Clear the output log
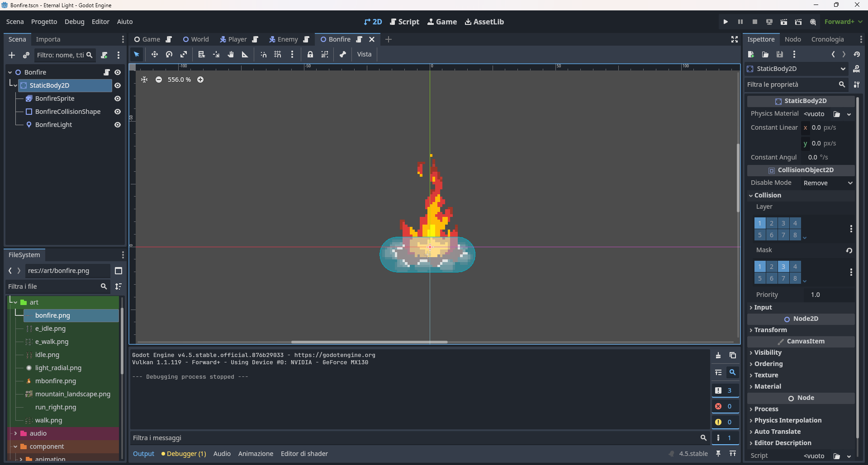The width and height of the screenshot is (868, 465). tap(718, 355)
